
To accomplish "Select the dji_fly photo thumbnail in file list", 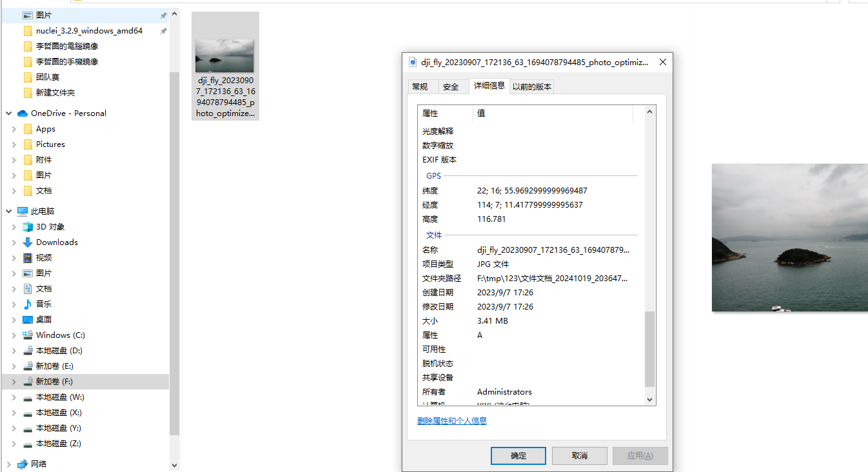I will pos(225,66).
